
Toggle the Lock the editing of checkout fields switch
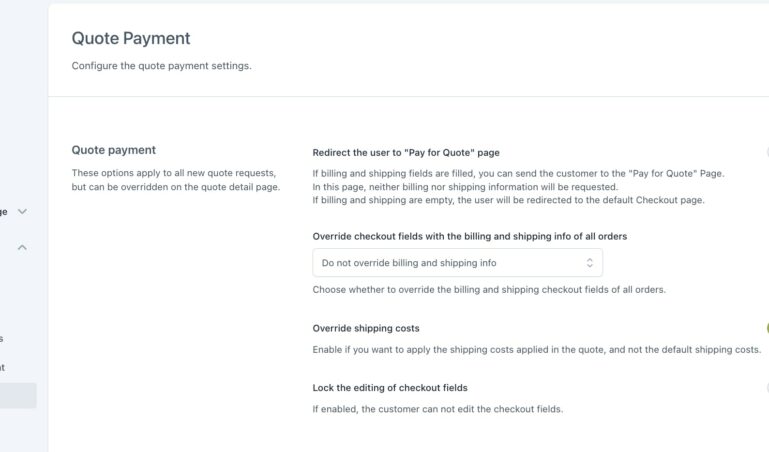[766, 388]
